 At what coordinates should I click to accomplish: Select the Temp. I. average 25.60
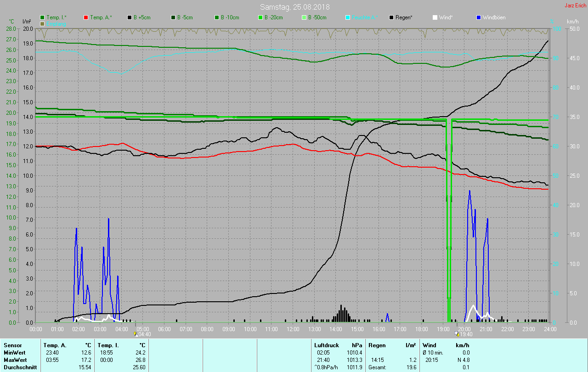coord(139,367)
